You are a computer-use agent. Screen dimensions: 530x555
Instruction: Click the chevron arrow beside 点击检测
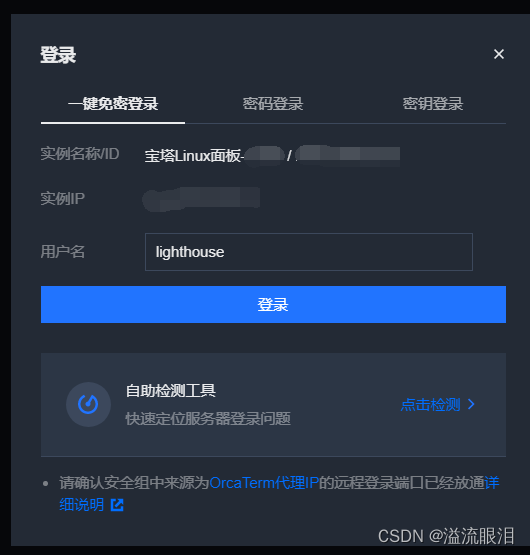click(471, 404)
